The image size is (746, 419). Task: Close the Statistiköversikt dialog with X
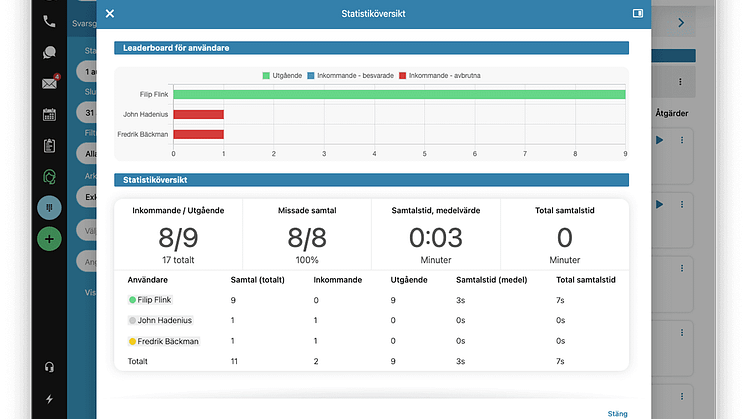click(110, 13)
